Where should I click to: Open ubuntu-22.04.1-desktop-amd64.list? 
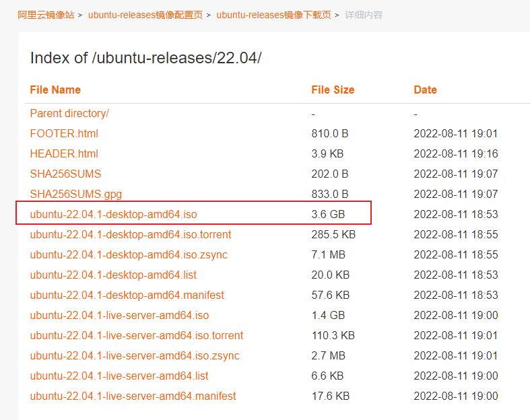coord(113,275)
